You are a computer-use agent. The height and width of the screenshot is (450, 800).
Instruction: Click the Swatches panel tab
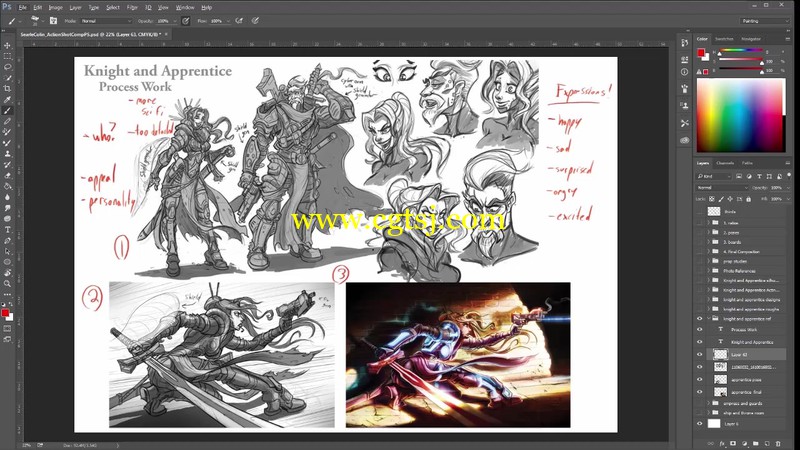pos(725,39)
